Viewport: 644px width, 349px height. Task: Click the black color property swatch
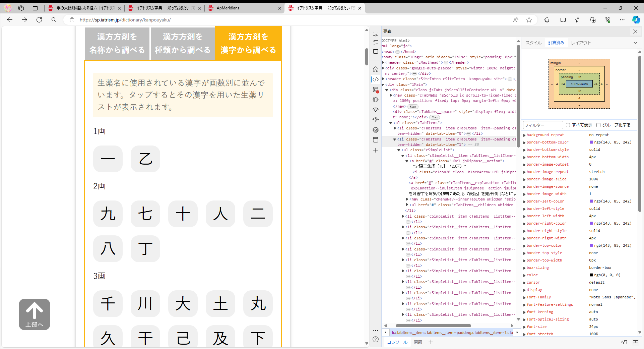(591, 275)
